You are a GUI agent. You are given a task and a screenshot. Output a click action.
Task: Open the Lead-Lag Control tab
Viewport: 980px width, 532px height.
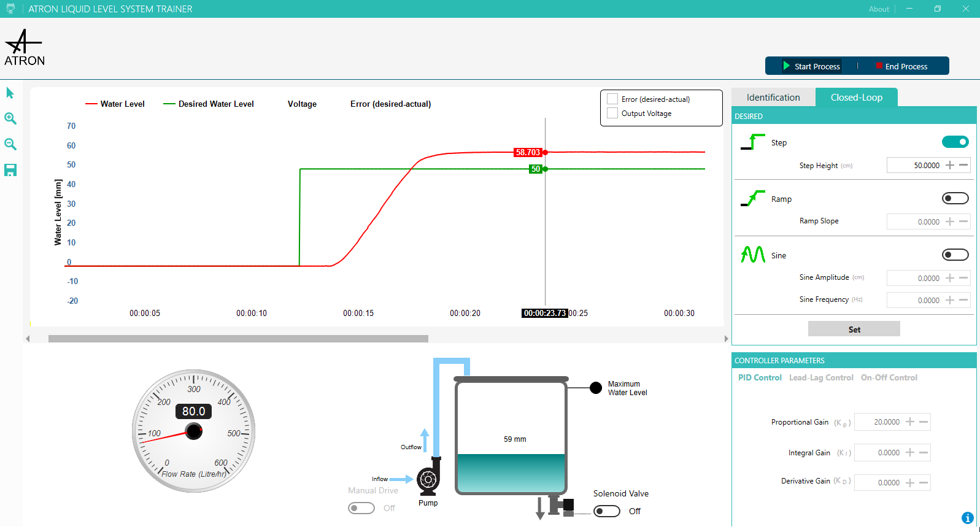point(821,377)
